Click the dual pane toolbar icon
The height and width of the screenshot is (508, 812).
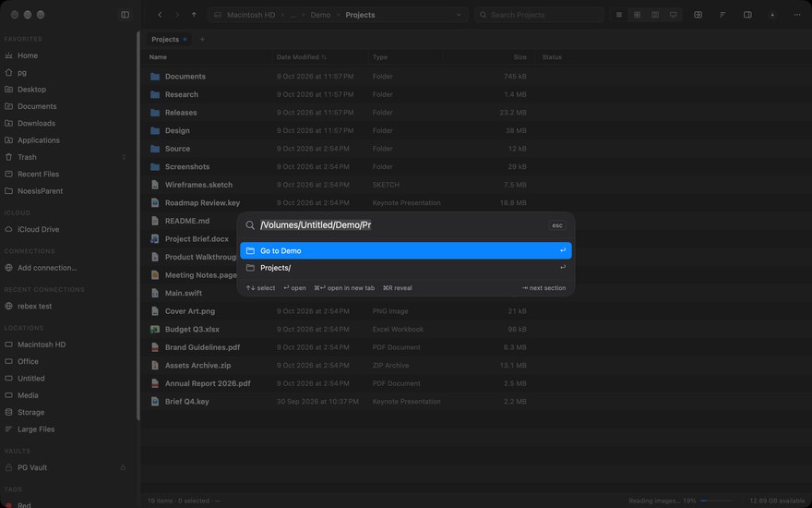click(699, 15)
